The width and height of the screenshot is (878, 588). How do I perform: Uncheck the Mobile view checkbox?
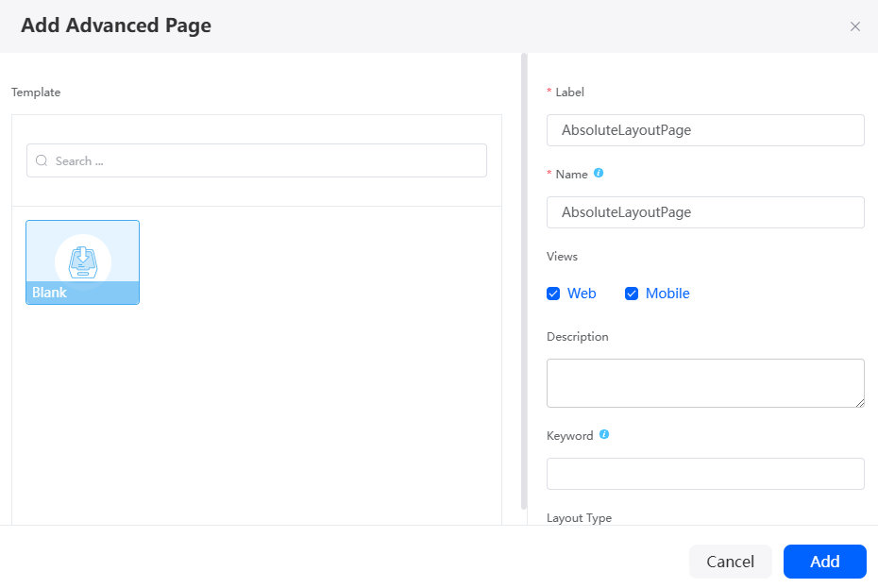pyautogui.click(x=631, y=294)
